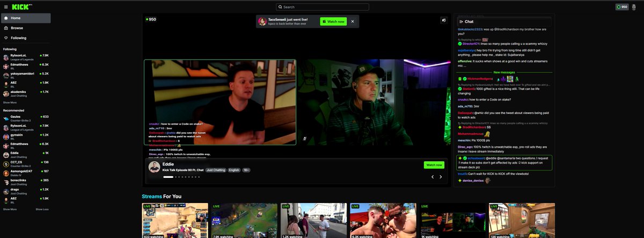Show previous featured stream with left arrow
Viewport: 644px width, 238px height.
tap(433, 177)
